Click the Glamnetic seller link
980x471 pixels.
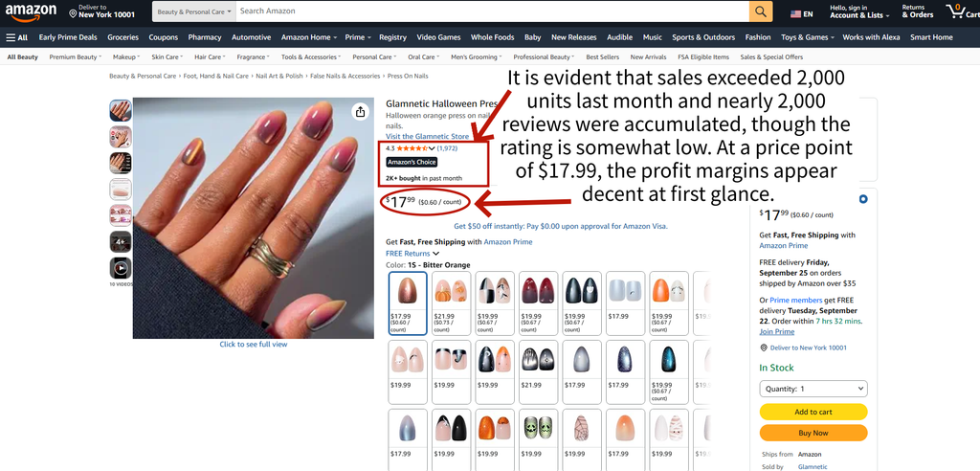click(x=813, y=466)
